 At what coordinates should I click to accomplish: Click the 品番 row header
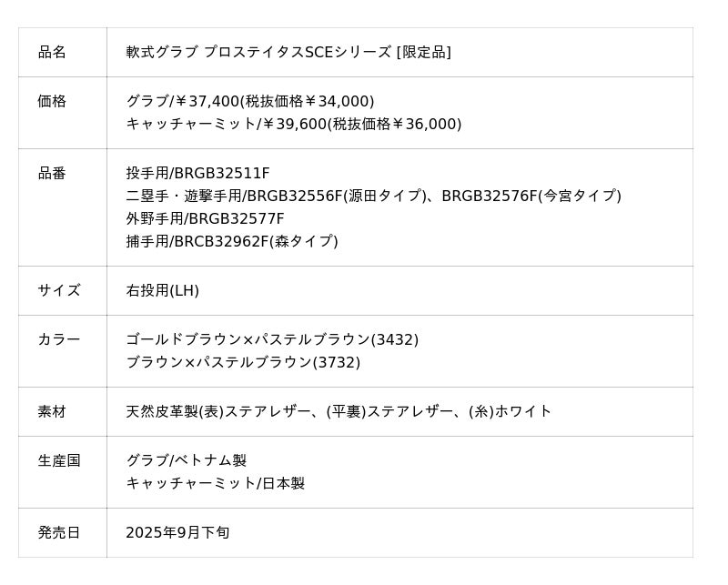[52, 173]
